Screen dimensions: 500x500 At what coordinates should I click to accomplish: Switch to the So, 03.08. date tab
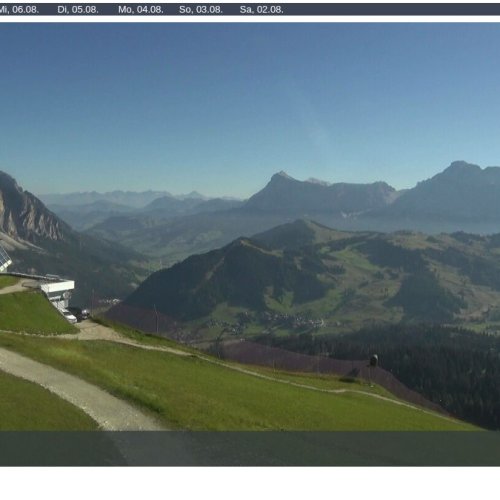pyautogui.click(x=201, y=10)
